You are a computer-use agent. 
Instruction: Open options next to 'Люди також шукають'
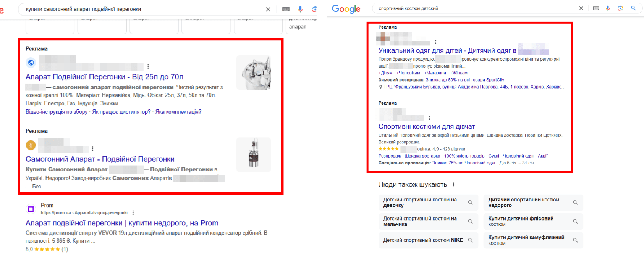[453, 184]
